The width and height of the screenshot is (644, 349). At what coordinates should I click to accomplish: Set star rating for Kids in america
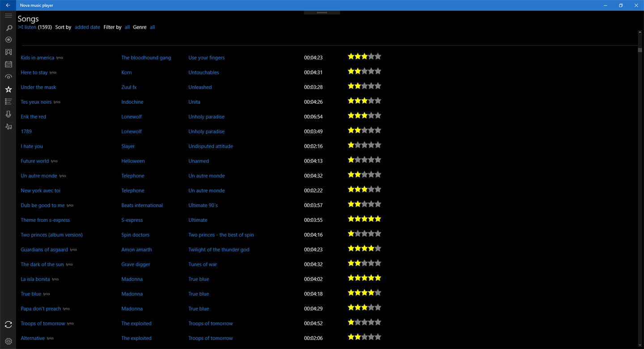tap(364, 56)
